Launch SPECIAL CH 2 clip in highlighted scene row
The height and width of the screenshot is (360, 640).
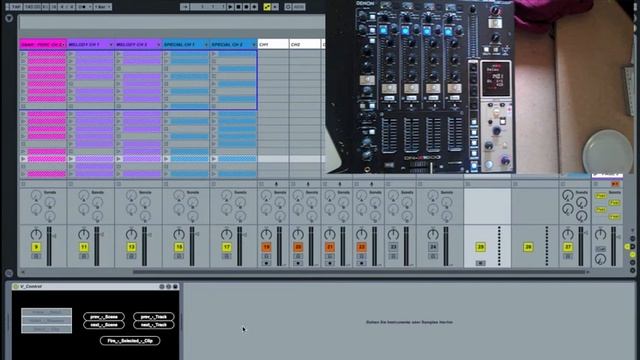[x=214, y=159]
